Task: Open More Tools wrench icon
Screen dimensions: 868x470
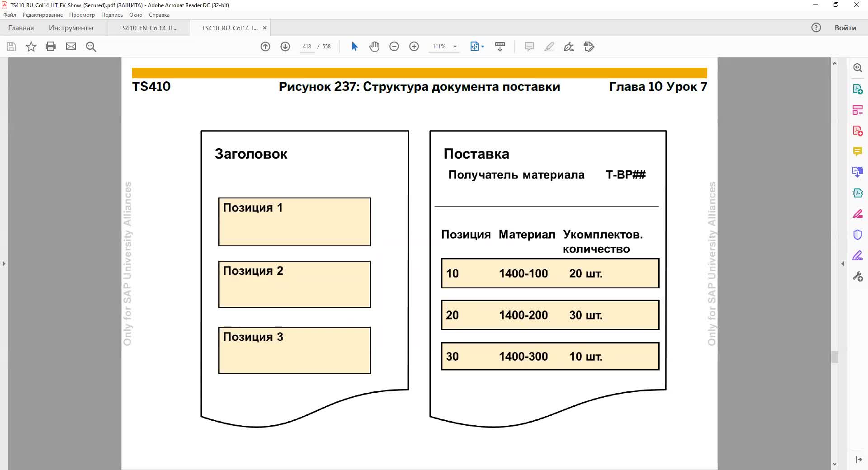Action: [x=858, y=277]
